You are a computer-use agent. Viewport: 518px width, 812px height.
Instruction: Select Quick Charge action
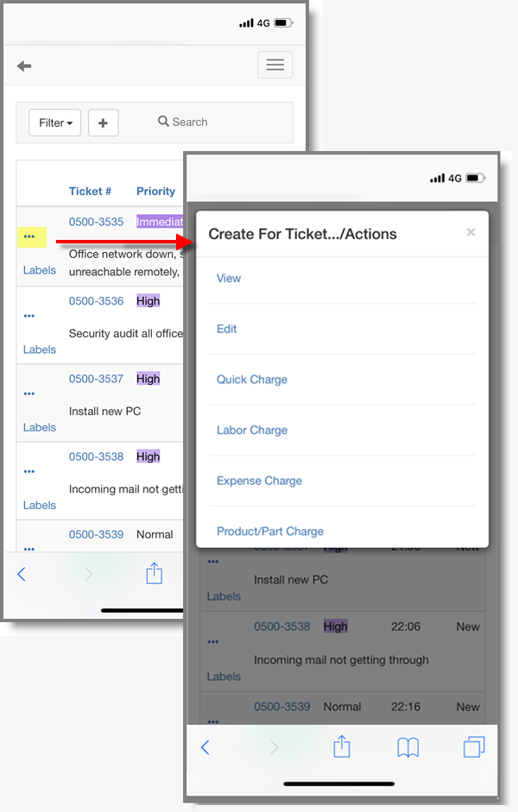[x=252, y=380]
